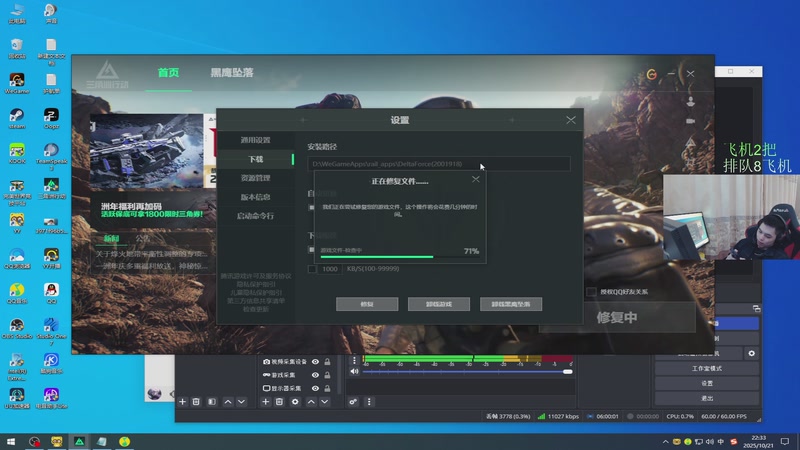Switch to 新闻 tab in news panel

coord(111,238)
